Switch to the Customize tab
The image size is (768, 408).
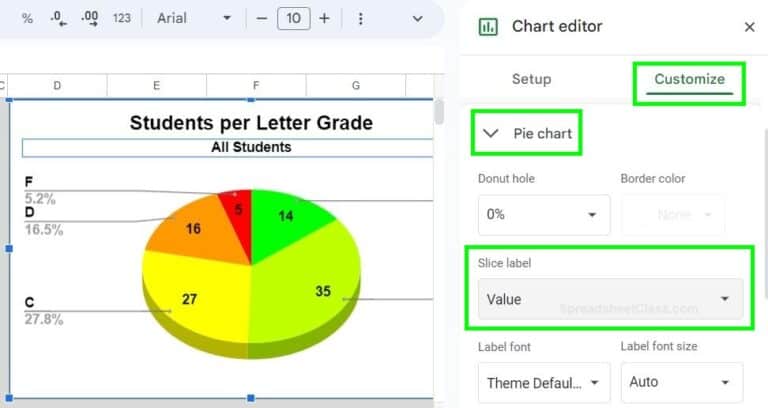point(689,79)
